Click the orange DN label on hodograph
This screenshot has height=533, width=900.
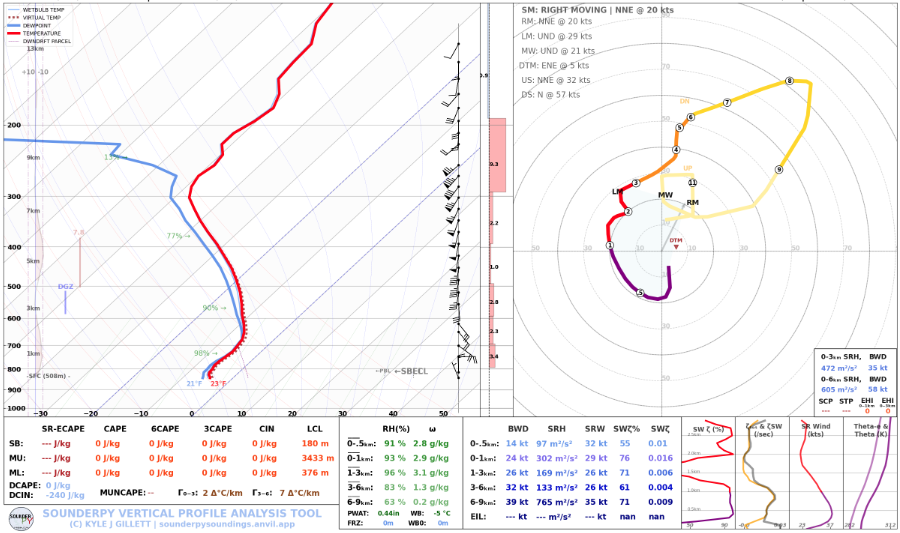click(684, 102)
